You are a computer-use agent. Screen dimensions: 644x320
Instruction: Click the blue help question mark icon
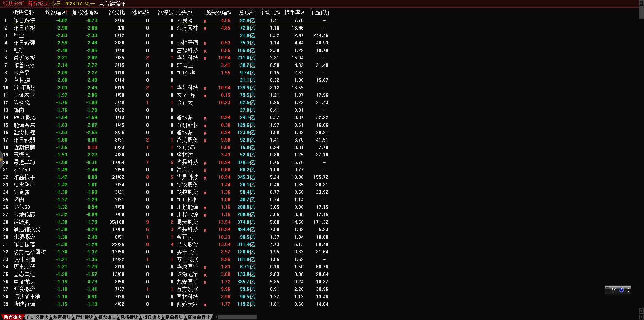(621, 290)
